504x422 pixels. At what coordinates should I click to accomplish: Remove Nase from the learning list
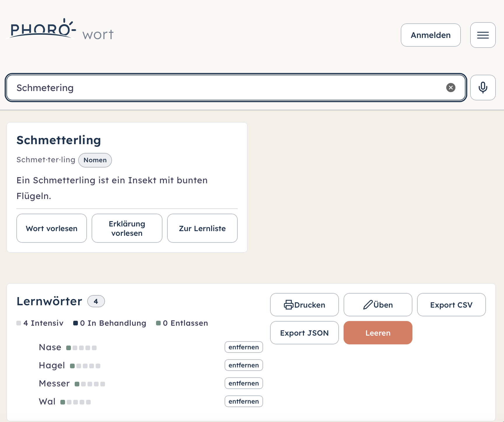244,347
